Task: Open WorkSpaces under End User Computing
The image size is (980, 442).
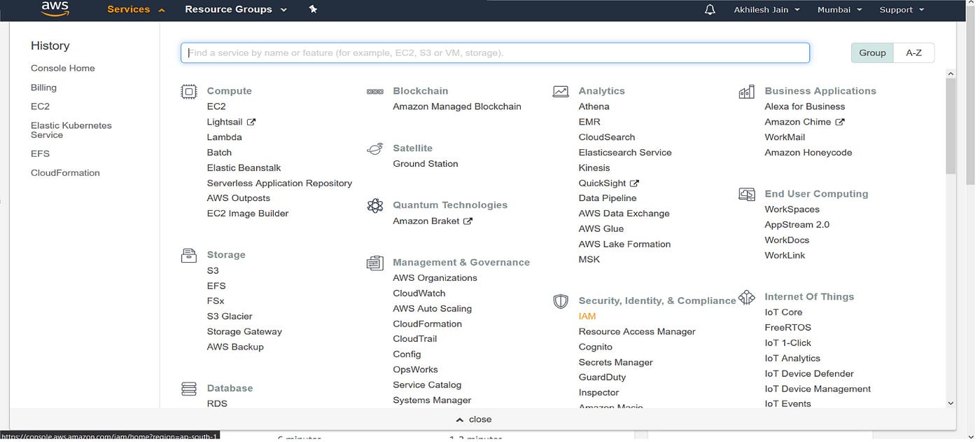Action: click(792, 209)
